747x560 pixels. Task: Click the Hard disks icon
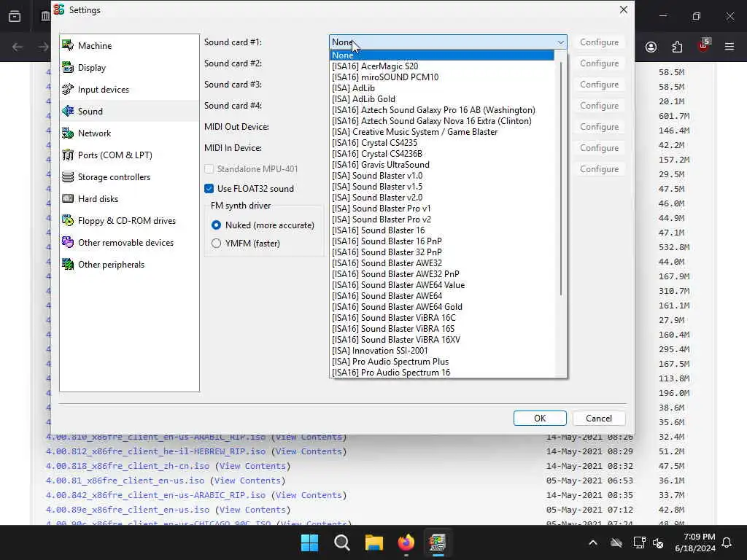coord(68,198)
